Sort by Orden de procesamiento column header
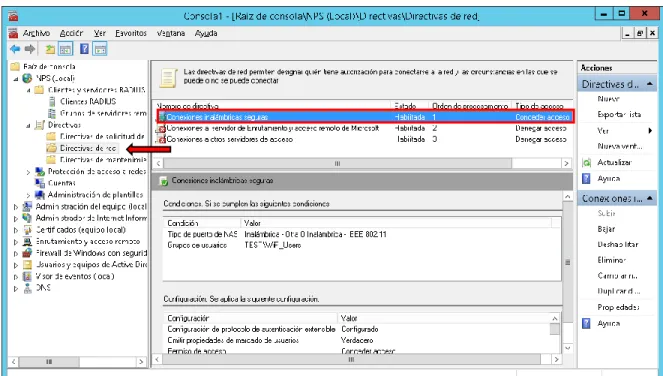The width and height of the screenshot is (663, 376). (470, 106)
